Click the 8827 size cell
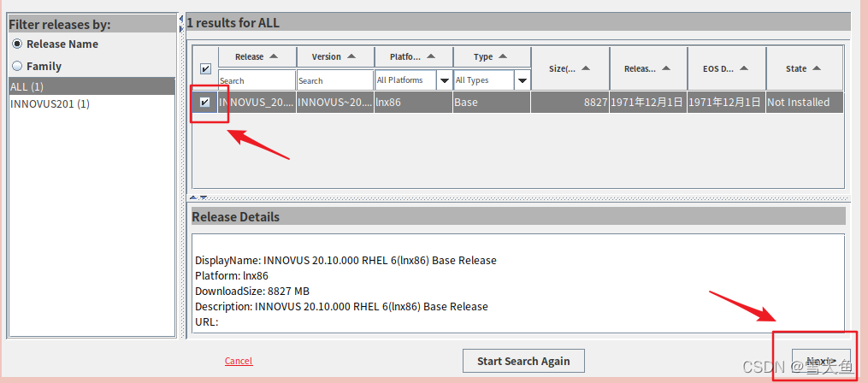Viewport: 868px width, 383px height. 570,103
